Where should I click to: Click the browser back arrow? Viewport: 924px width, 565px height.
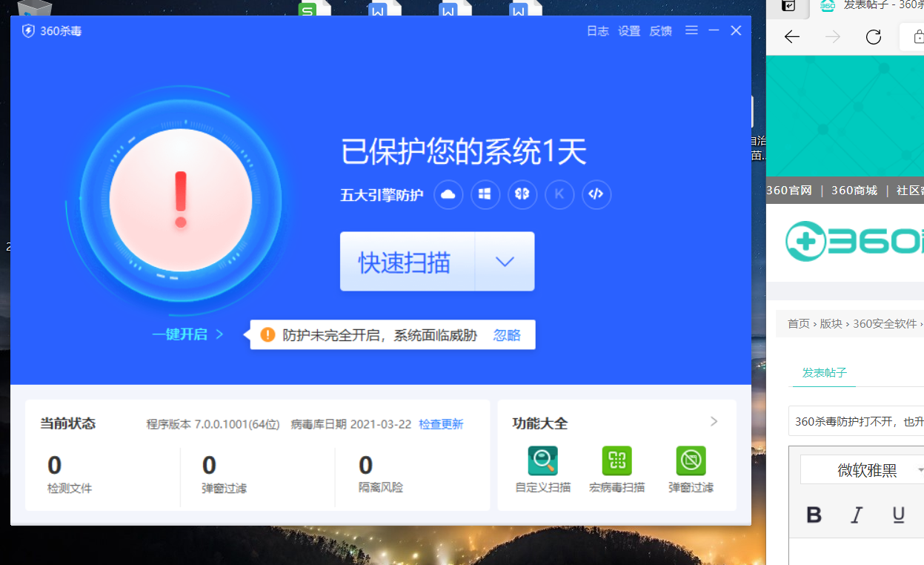tap(792, 37)
